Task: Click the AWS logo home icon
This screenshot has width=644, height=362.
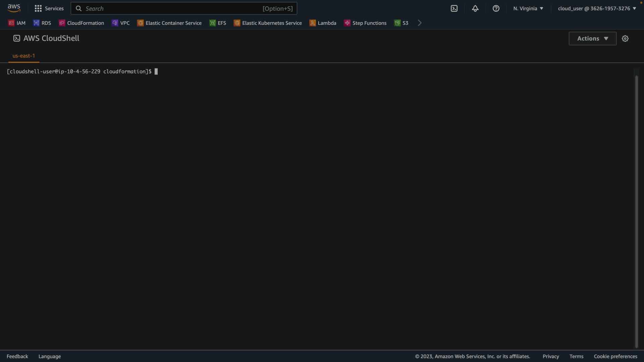Action: coord(14,8)
